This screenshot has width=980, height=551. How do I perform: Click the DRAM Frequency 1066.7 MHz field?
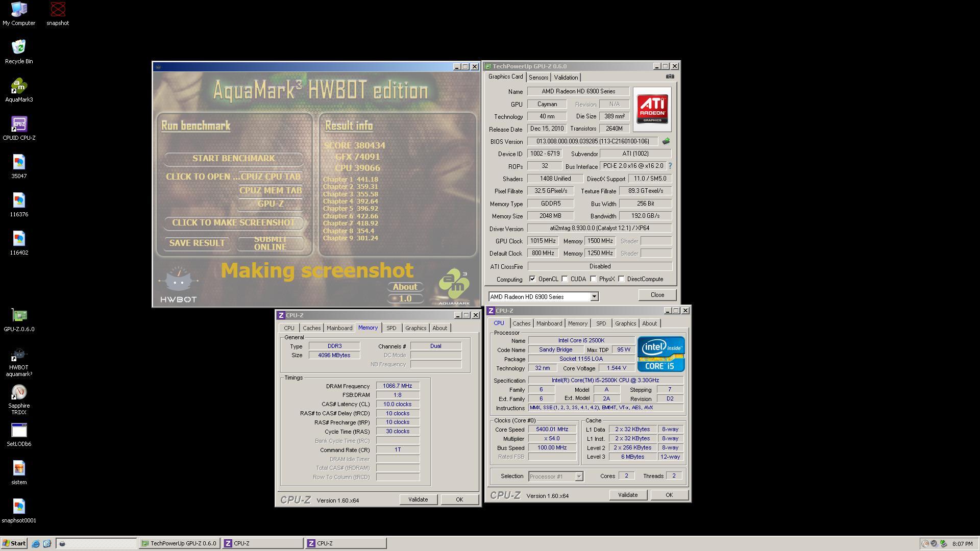click(398, 386)
